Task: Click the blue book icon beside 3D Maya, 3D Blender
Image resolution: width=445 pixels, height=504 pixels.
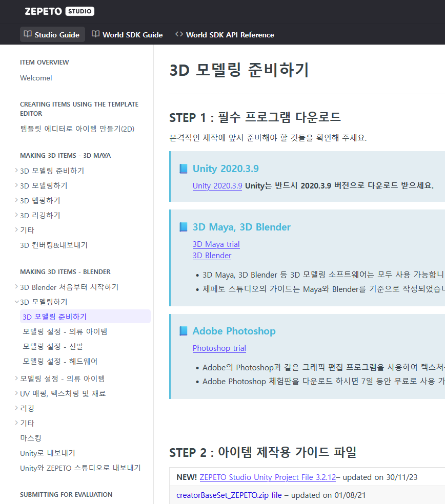Action: tap(183, 227)
